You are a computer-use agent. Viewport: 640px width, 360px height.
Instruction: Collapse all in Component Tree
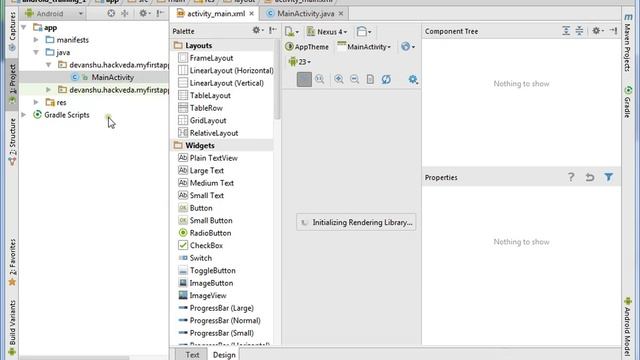point(579,31)
